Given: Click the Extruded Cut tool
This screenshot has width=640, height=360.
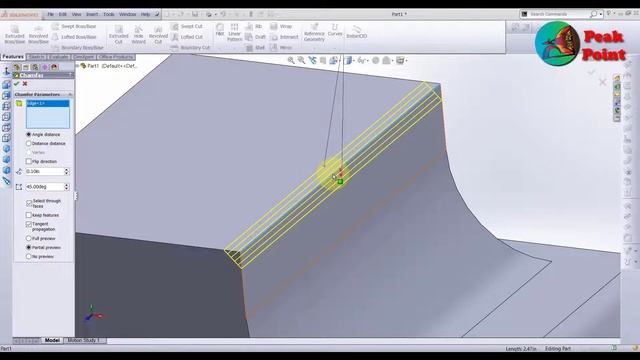Looking at the screenshot, I should 118,35.
